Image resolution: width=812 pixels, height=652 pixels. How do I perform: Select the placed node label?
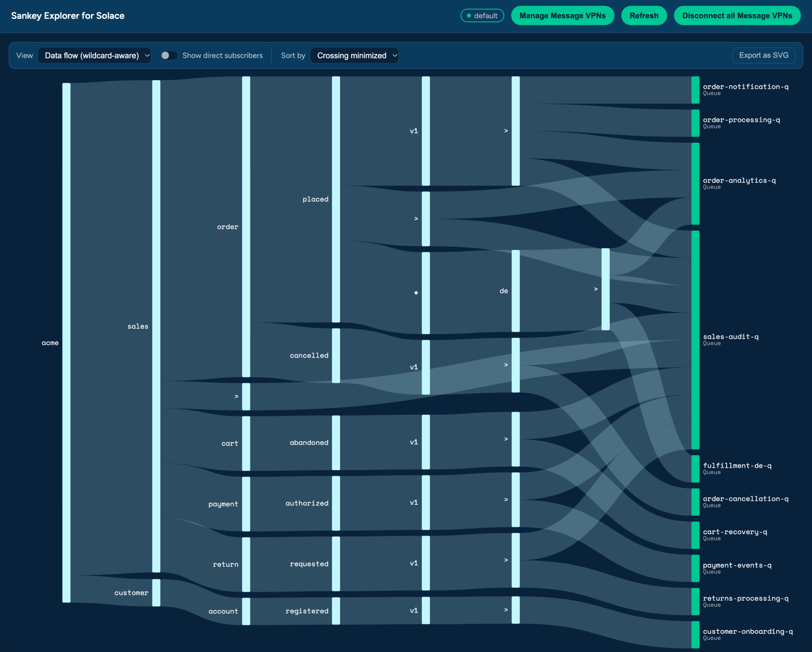coord(315,199)
